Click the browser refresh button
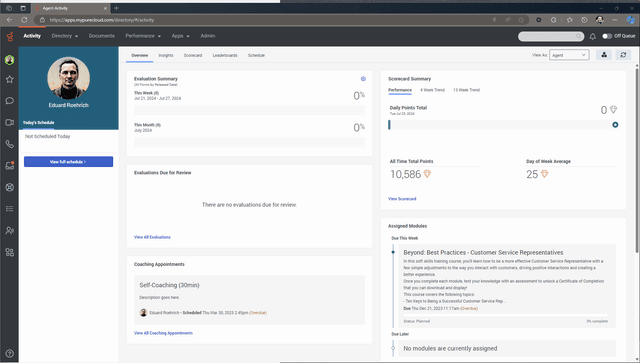 pos(24,20)
